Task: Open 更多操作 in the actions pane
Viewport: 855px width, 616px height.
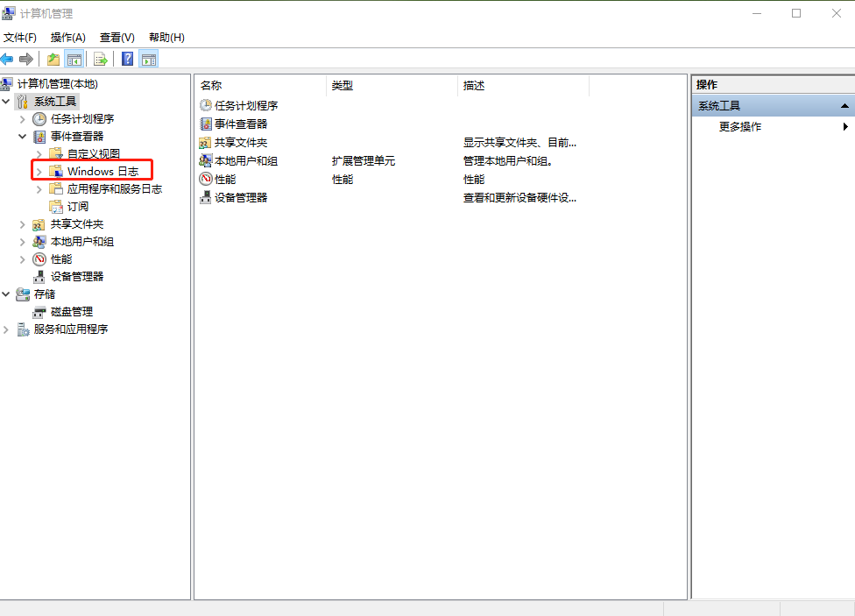Action: [x=740, y=127]
